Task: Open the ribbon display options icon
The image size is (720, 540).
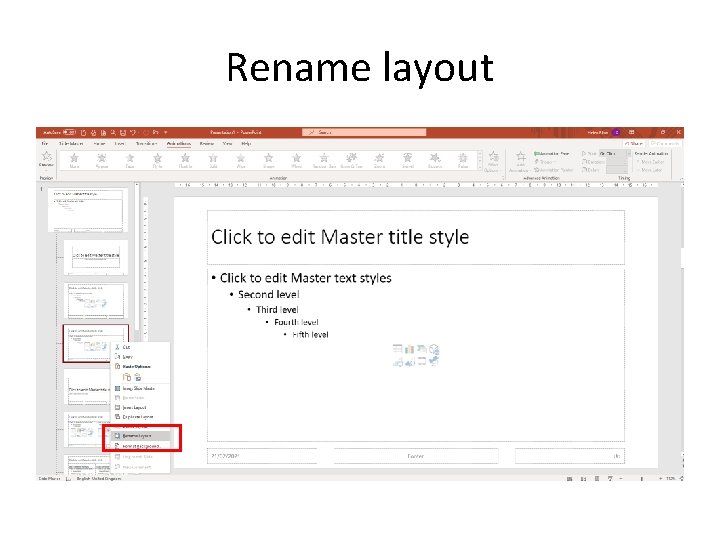Action: [632, 132]
